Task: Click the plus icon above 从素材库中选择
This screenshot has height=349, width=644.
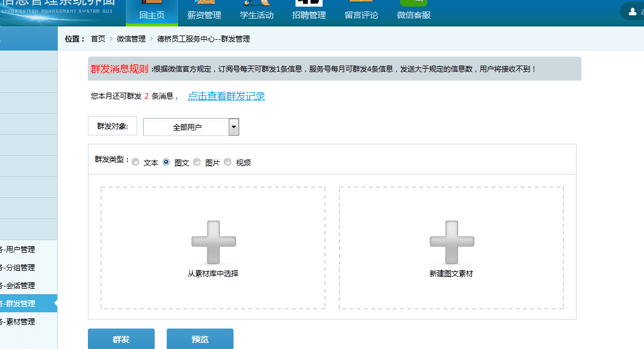Action: click(214, 242)
